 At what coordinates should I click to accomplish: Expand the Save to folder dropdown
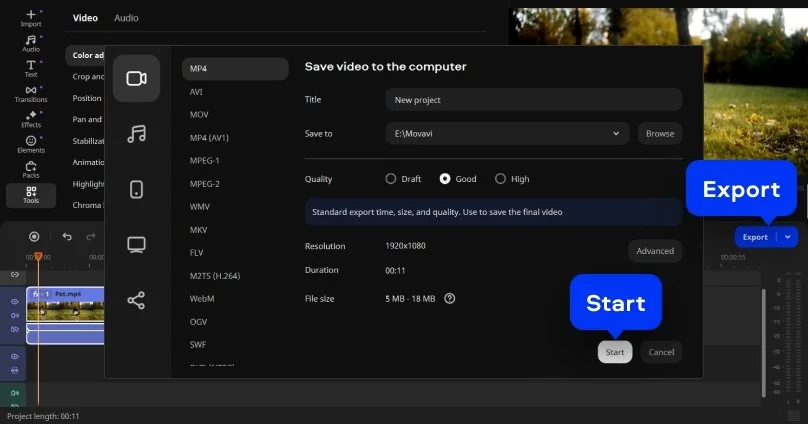point(616,133)
